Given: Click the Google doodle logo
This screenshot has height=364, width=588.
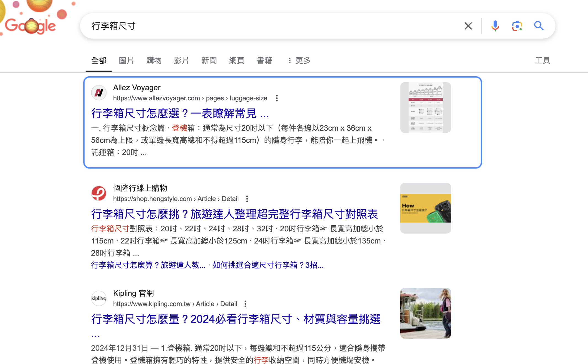Looking at the screenshot, I should pyautogui.click(x=30, y=25).
